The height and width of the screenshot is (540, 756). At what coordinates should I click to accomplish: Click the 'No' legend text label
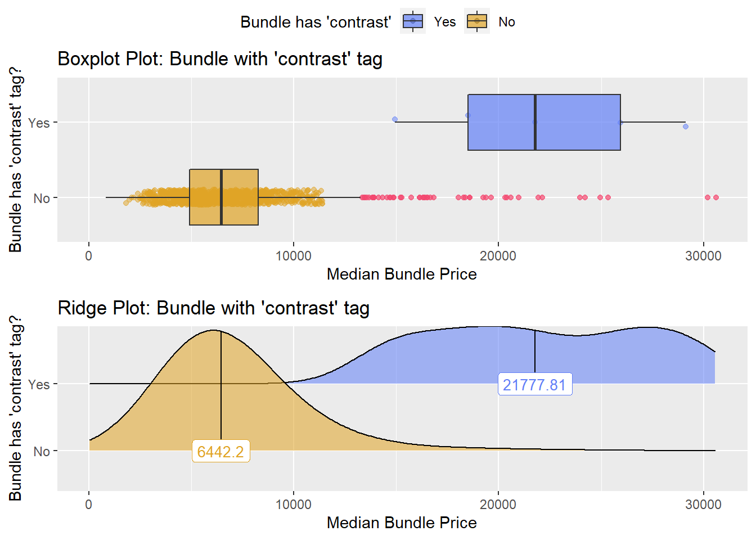[507, 22]
